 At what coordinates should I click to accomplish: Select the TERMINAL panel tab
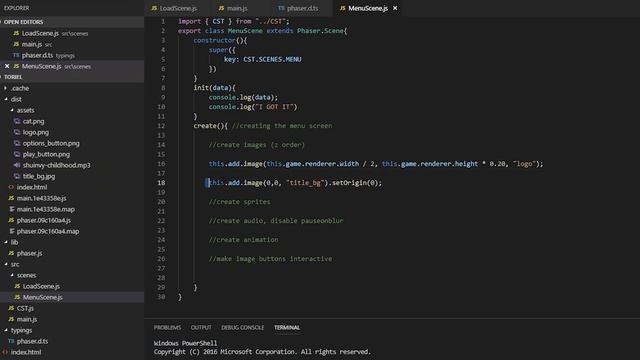(287, 327)
